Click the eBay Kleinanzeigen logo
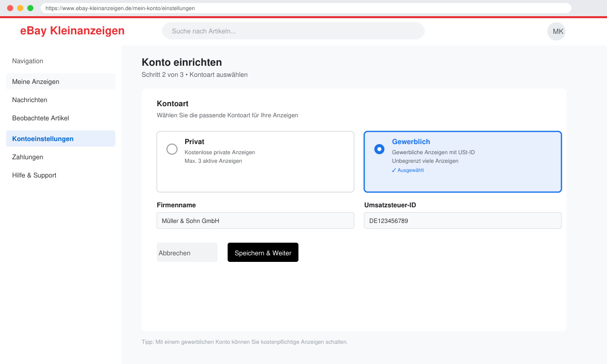607x364 pixels. pyautogui.click(x=72, y=31)
